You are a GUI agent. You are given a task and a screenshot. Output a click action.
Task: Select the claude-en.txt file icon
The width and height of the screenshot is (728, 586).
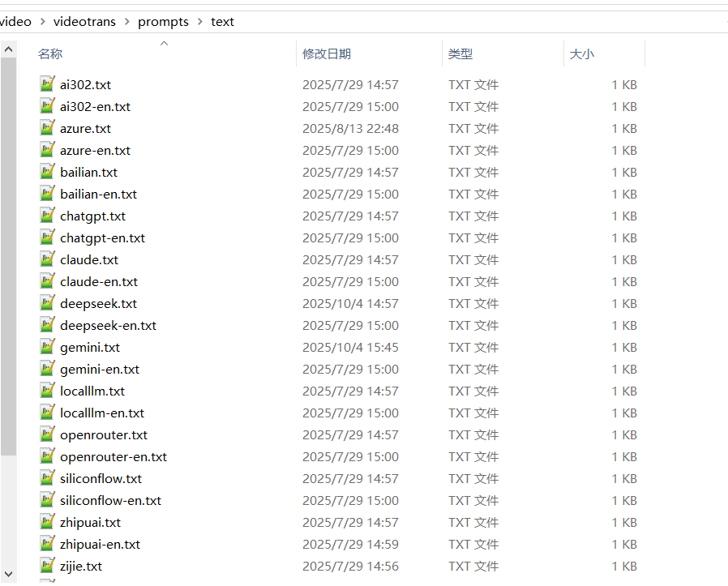[x=47, y=281]
